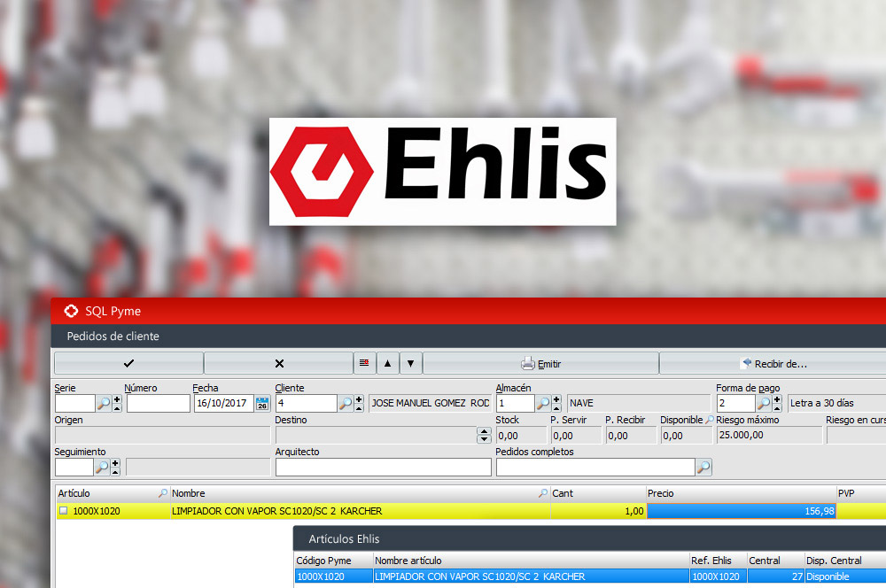
Task: Open the Fecha calendar picker
Action: 262,404
